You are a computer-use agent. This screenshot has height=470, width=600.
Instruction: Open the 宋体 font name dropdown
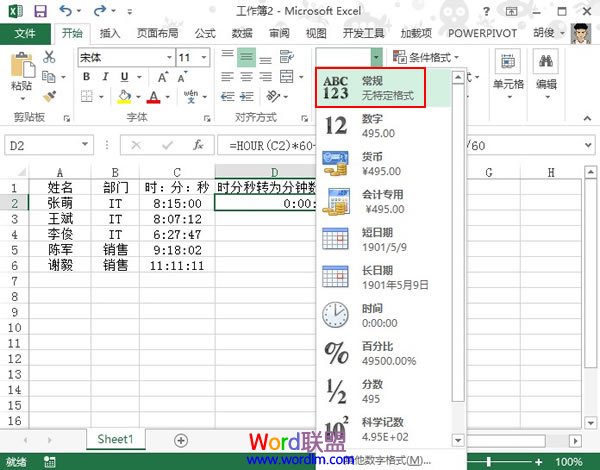tap(169, 57)
